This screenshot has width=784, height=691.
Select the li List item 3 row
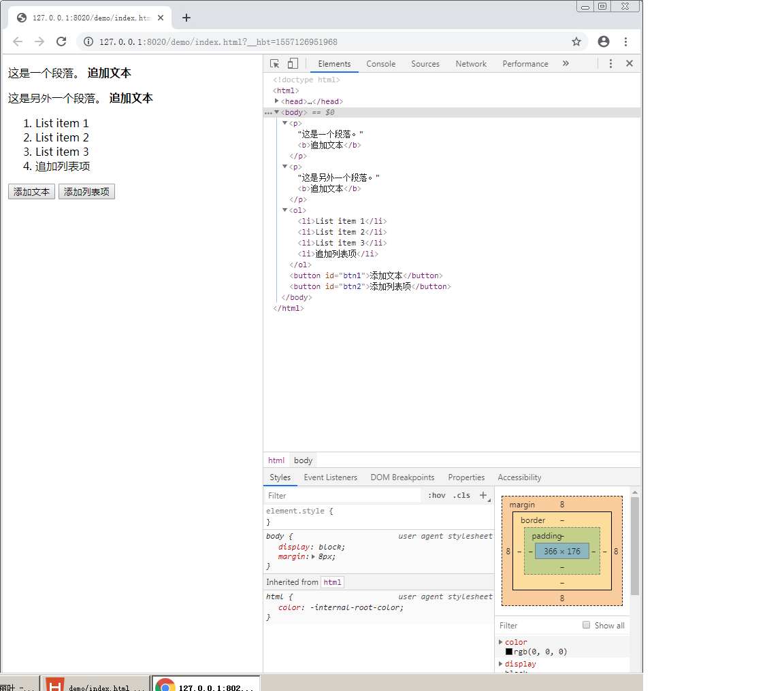click(x=342, y=243)
